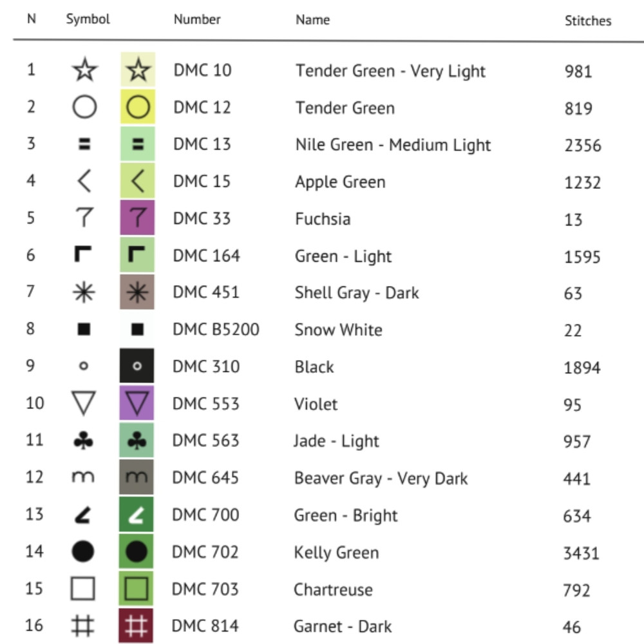Click the 3431 stitches count value
Image resolution: width=644 pixels, height=644 pixels.
[x=581, y=553]
